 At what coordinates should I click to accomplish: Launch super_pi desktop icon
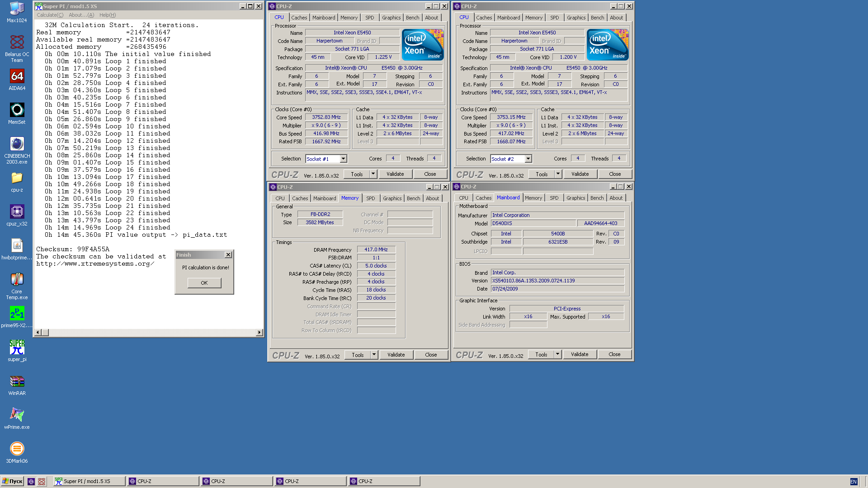pyautogui.click(x=17, y=351)
